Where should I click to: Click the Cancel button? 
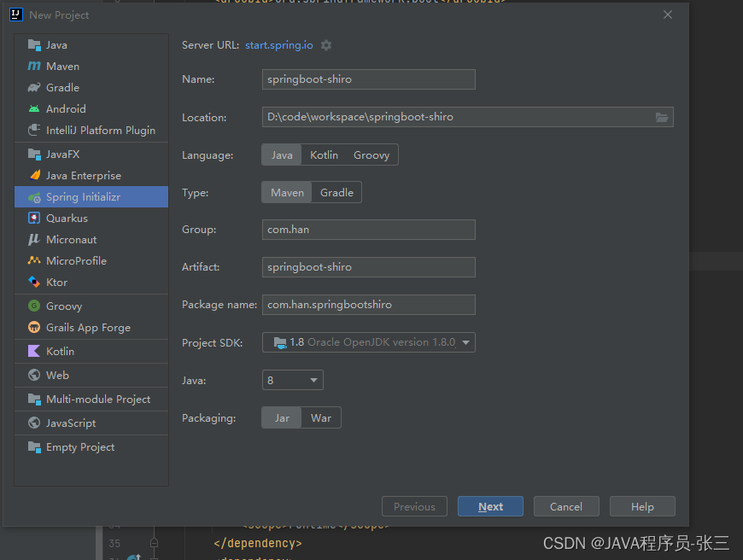click(566, 506)
